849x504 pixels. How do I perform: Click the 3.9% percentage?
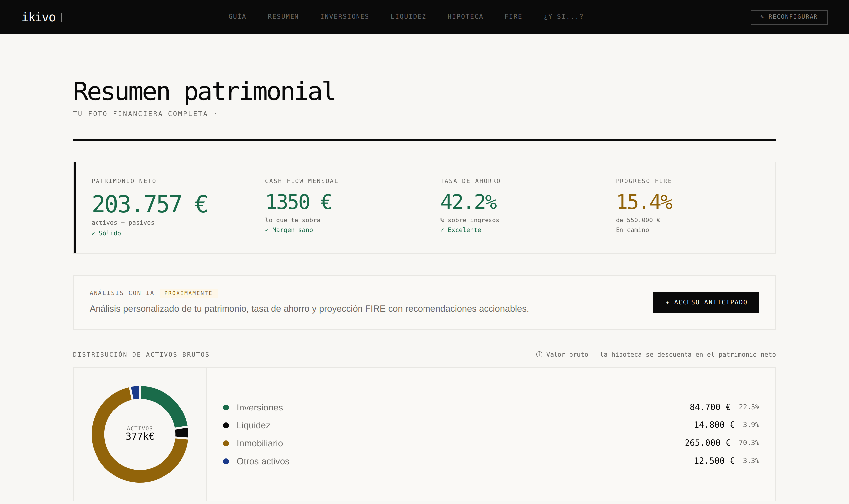coord(751,425)
